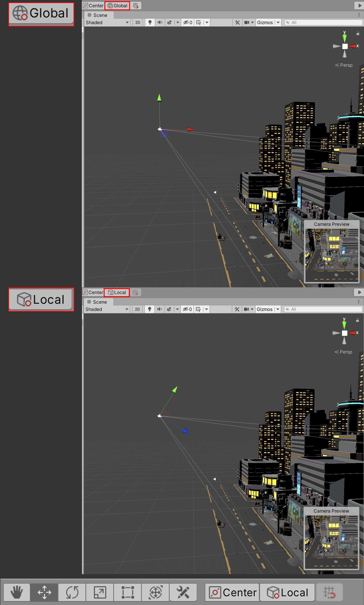Select the Hand tool in the bottom toolbar
This screenshot has height=605, width=364.
tap(17, 592)
